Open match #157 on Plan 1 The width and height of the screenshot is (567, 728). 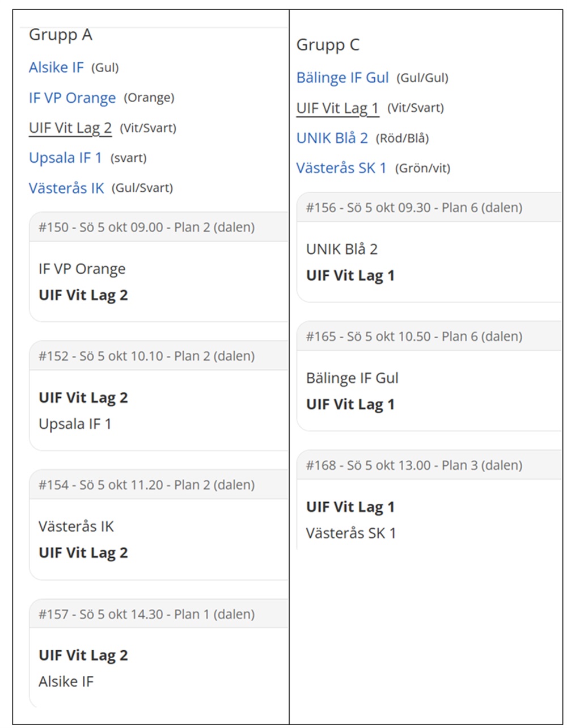point(147,615)
